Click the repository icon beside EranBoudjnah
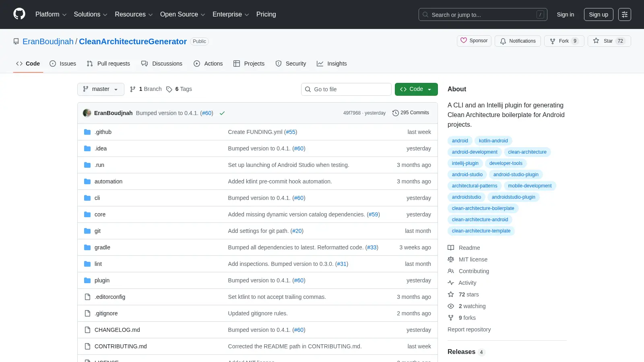Image resolution: width=644 pixels, height=362 pixels. [16, 41]
